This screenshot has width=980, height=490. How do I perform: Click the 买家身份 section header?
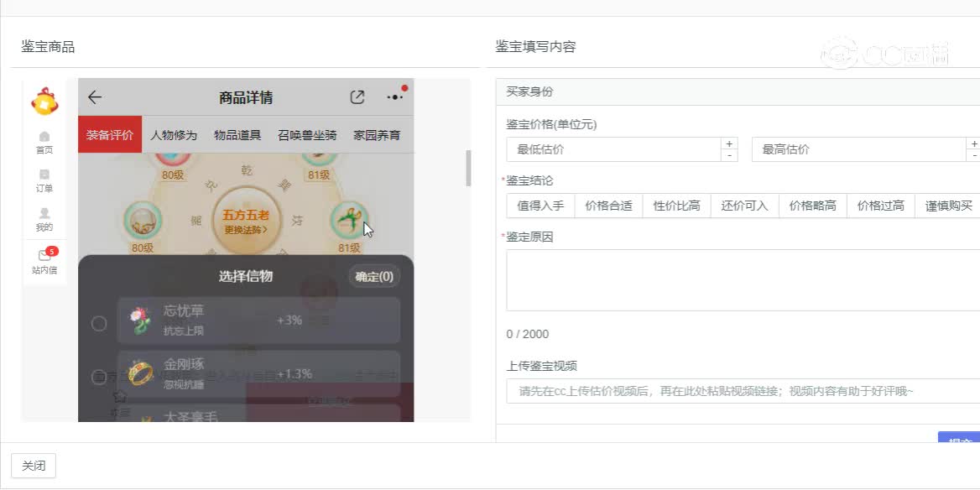click(738, 92)
